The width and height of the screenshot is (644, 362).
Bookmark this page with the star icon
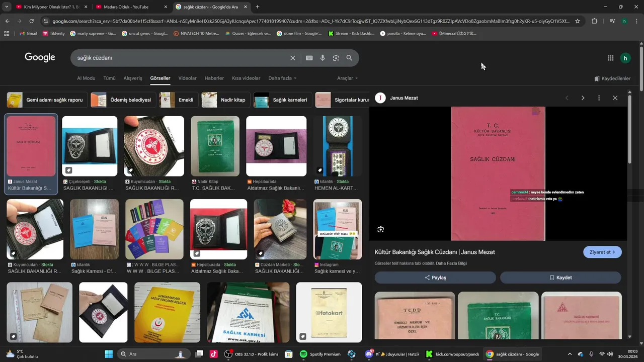point(578,21)
